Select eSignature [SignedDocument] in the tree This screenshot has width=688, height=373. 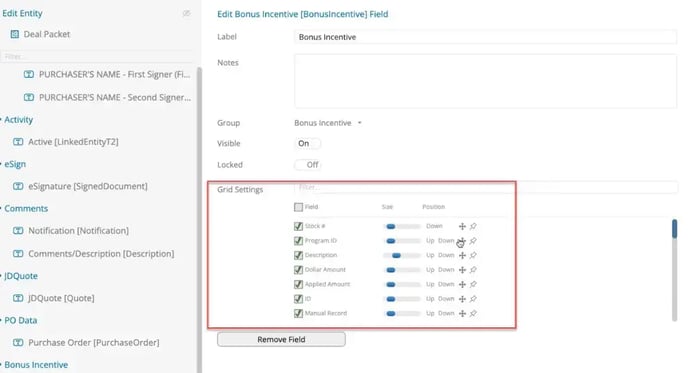pos(88,186)
